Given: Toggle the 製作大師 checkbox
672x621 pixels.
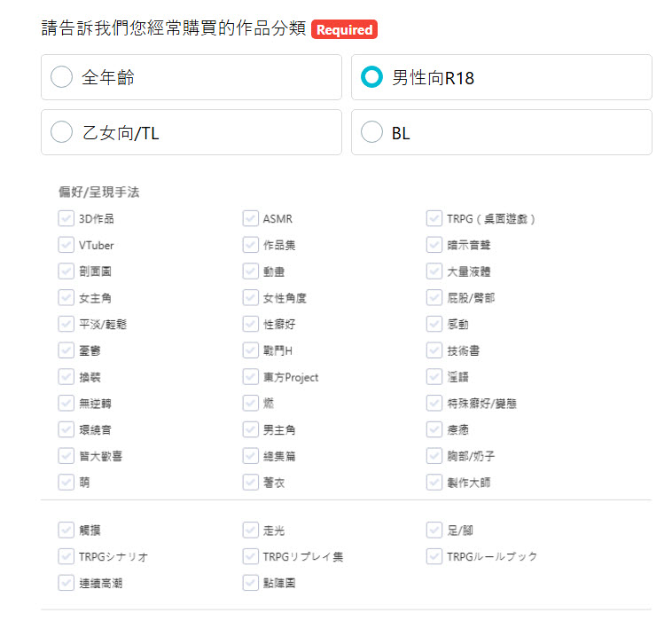Looking at the screenshot, I should click(434, 483).
